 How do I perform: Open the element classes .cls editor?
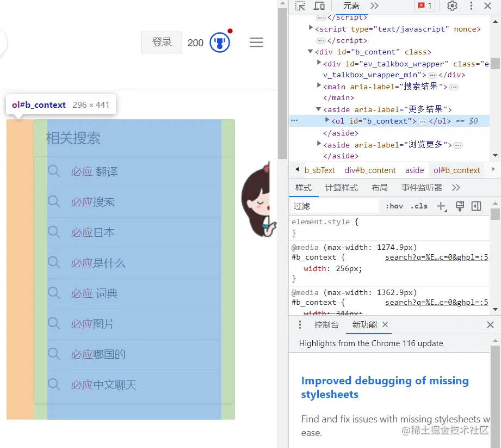pyautogui.click(x=419, y=206)
